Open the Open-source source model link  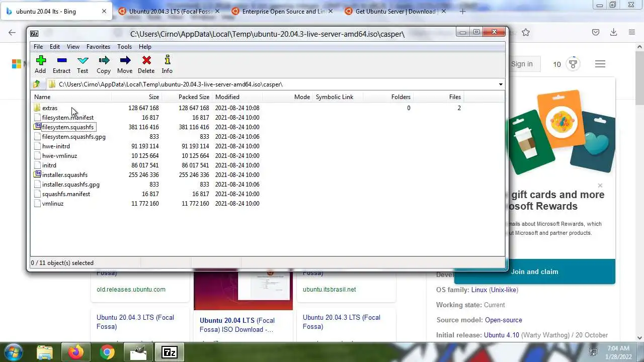pyautogui.click(x=504, y=320)
